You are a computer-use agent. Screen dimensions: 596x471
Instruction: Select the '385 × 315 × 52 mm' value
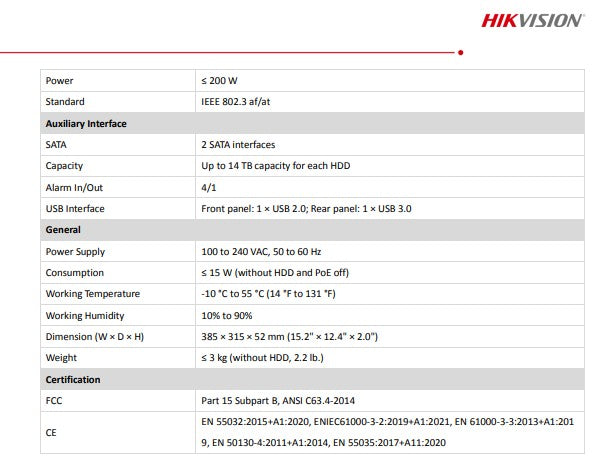(243, 337)
